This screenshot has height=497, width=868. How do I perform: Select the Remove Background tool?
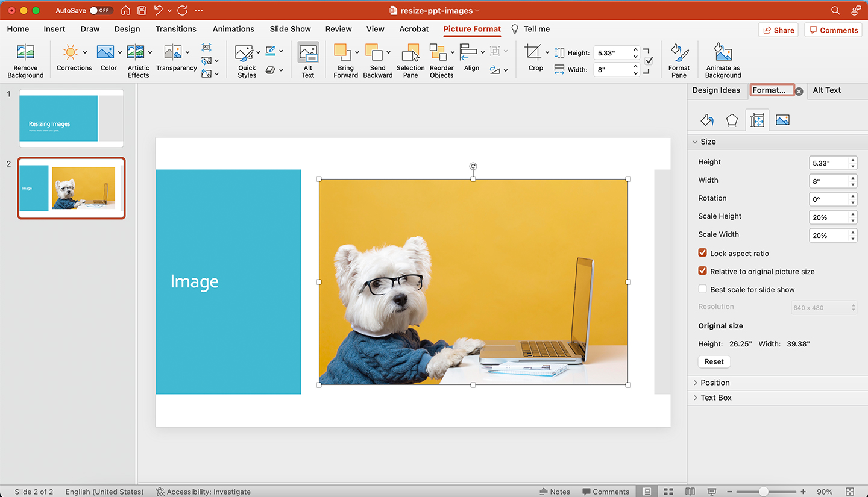click(x=25, y=59)
